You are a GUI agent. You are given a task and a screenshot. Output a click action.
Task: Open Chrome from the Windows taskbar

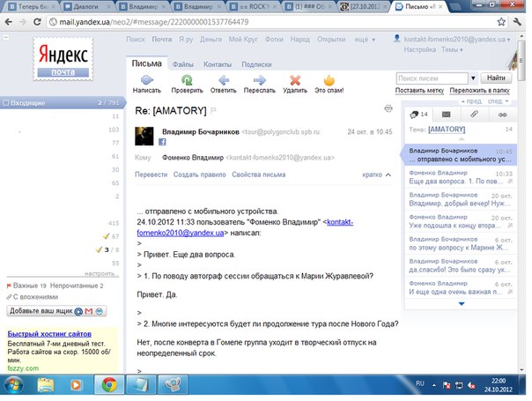(x=108, y=384)
